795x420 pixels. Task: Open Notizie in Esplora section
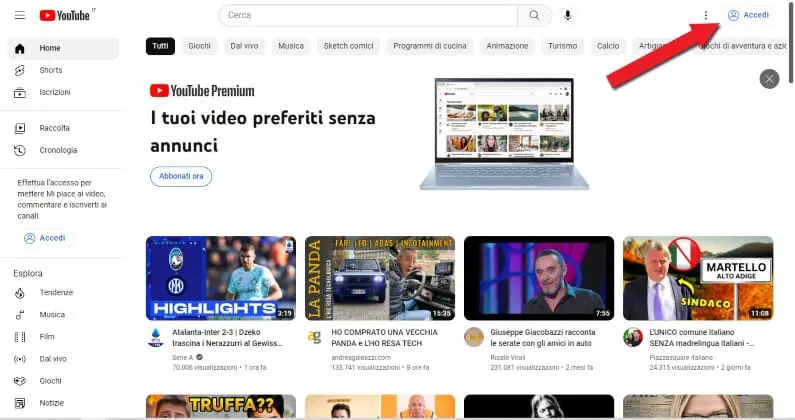pyautogui.click(x=63, y=403)
